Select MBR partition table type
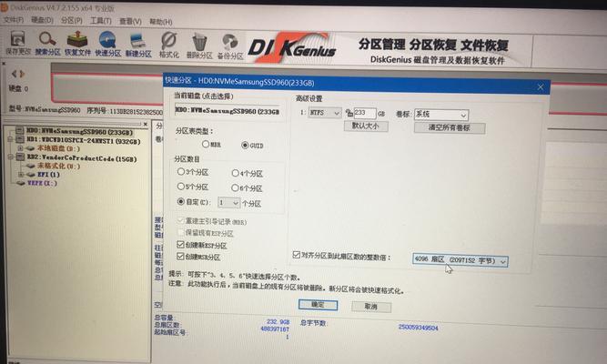 (206, 144)
